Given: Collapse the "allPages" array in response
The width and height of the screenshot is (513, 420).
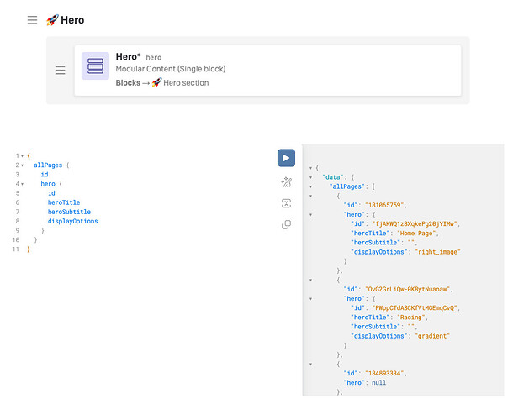Looking at the screenshot, I should pos(310,186).
